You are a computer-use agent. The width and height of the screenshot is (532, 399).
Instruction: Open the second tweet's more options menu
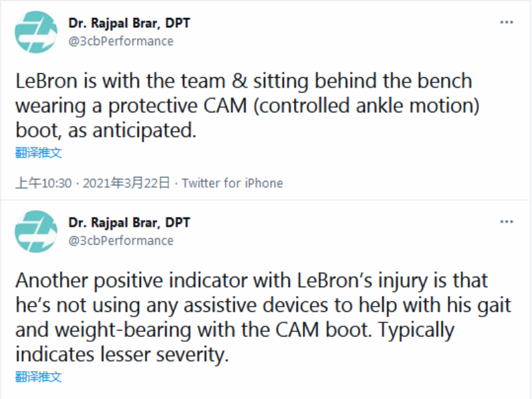tap(507, 221)
